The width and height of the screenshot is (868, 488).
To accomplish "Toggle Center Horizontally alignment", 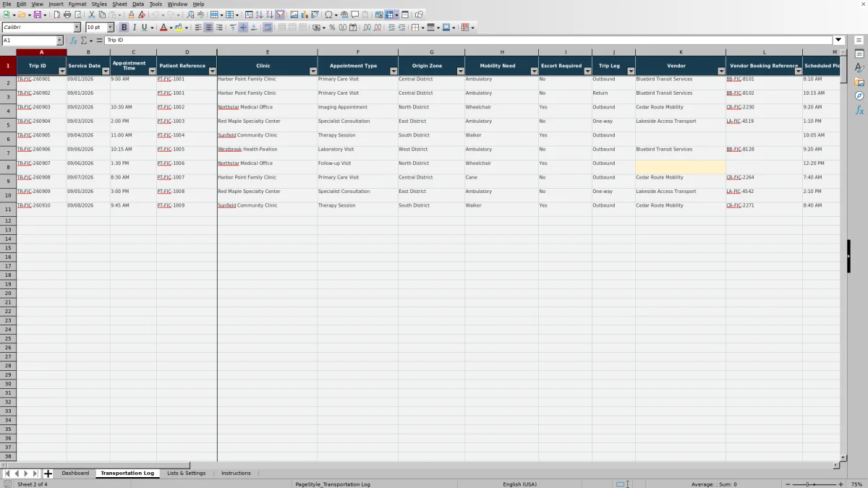I will [x=208, y=27].
